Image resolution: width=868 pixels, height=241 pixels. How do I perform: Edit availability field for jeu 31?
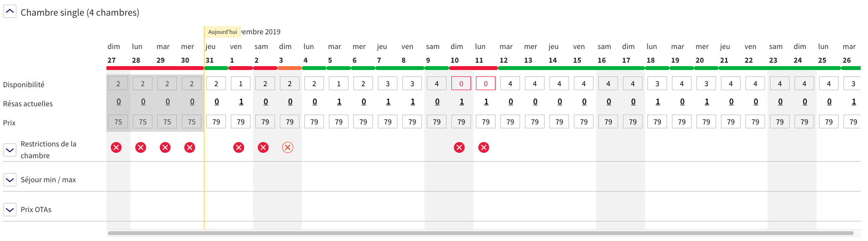tap(216, 83)
